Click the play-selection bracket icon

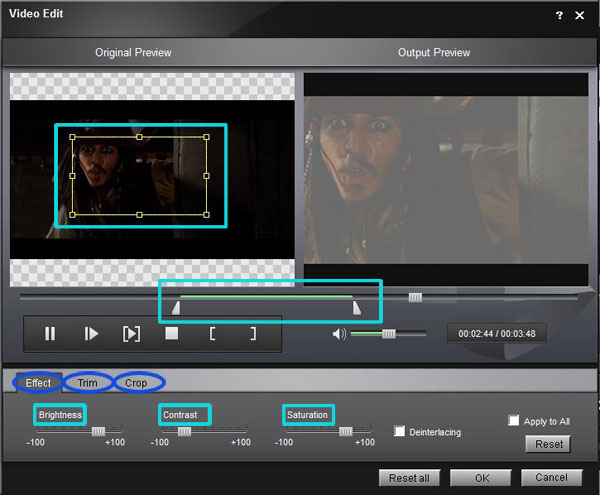[131, 334]
